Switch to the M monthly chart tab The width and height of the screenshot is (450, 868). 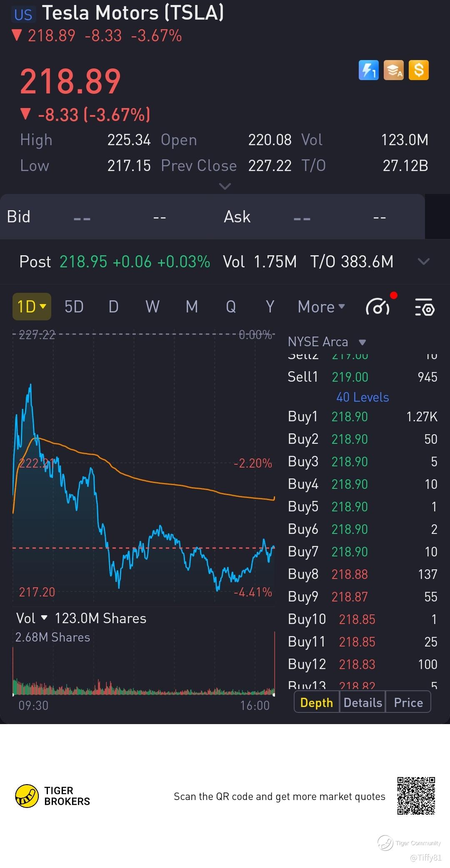pyautogui.click(x=192, y=307)
